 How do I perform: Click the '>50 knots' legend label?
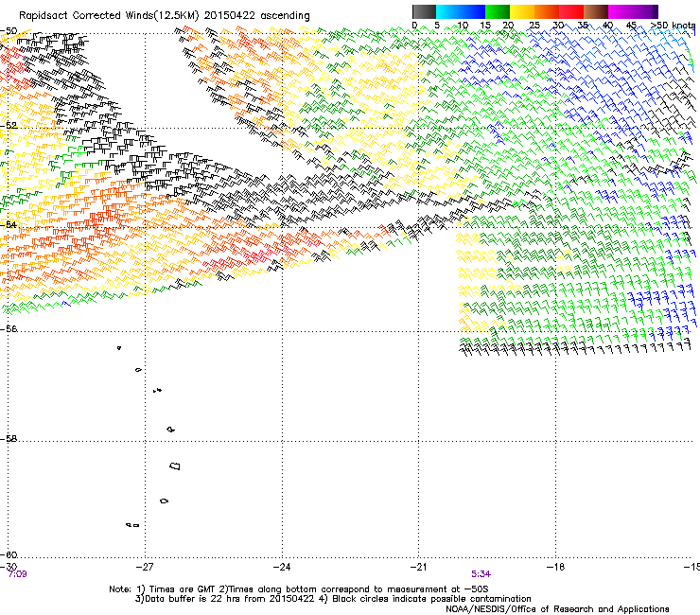673,25
